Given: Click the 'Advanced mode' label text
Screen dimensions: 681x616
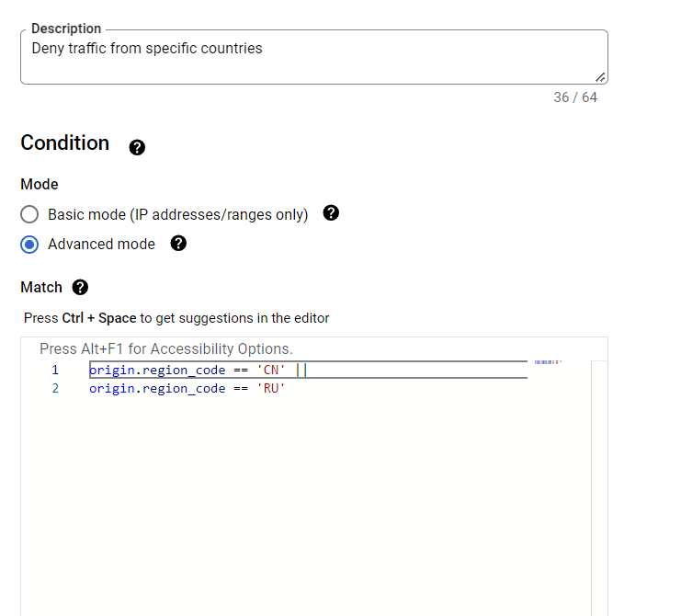Looking at the screenshot, I should point(101,245).
